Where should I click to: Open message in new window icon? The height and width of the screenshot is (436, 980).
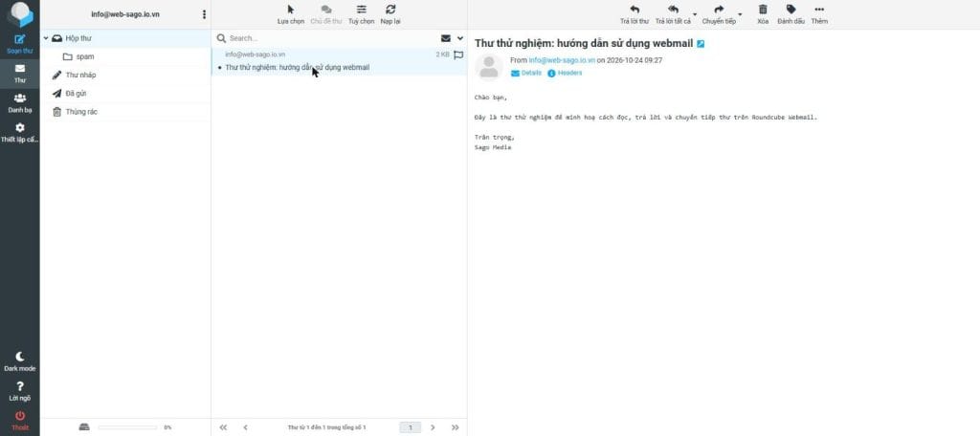click(701, 44)
